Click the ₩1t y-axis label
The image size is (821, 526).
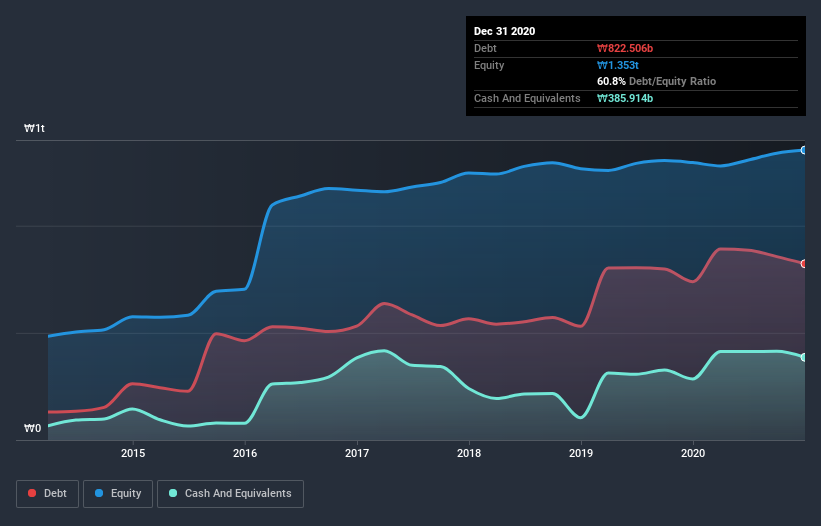tap(35, 128)
